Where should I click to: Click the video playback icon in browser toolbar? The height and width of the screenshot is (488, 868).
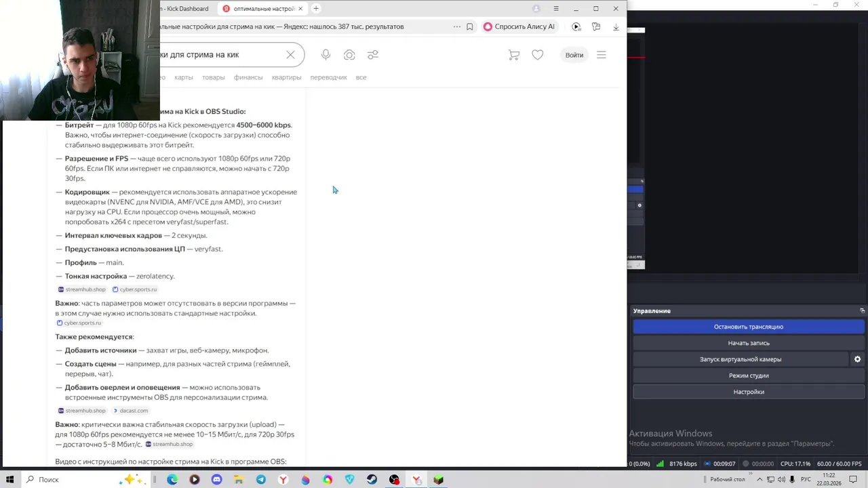[x=576, y=26]
